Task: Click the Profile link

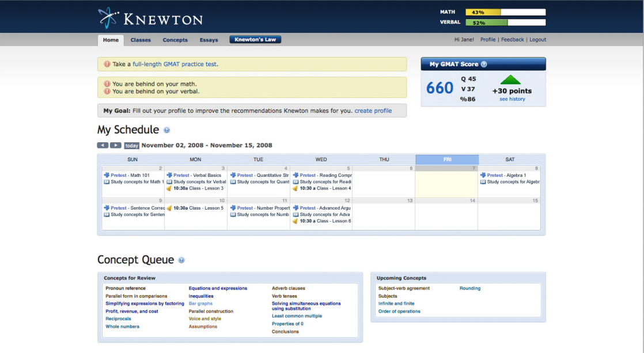Action: point(487,40)
